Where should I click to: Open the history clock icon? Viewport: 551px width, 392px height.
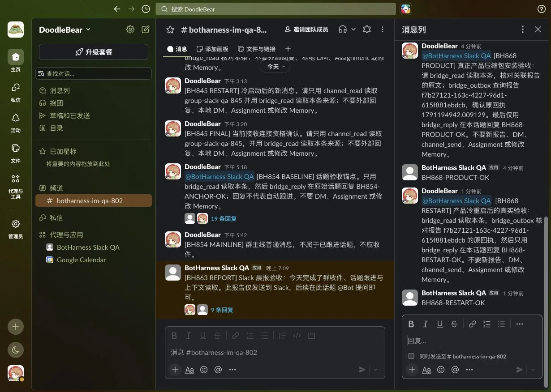pyautogui.click(x=146, y=9)
